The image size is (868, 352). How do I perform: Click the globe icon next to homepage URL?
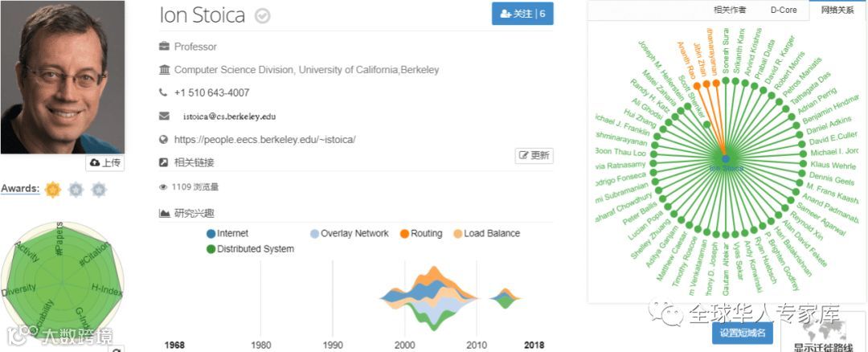pyautogui.click(x=165, y=139)
